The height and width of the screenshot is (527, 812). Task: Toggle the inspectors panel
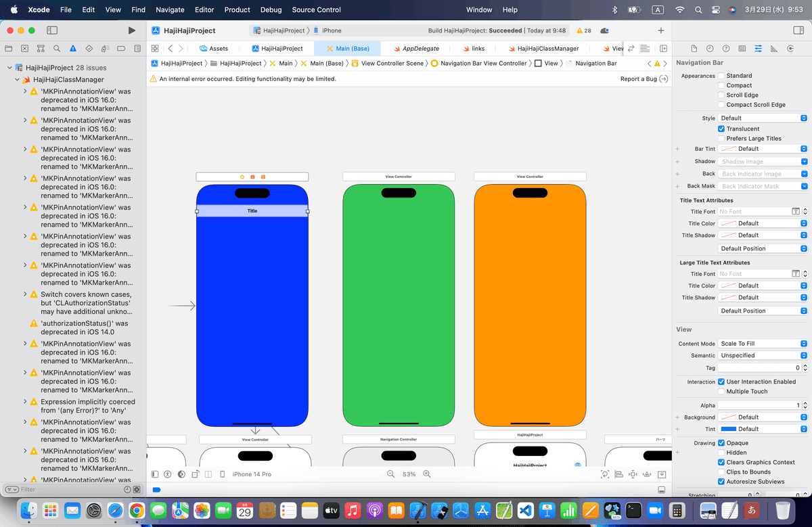tap(797, 30)
